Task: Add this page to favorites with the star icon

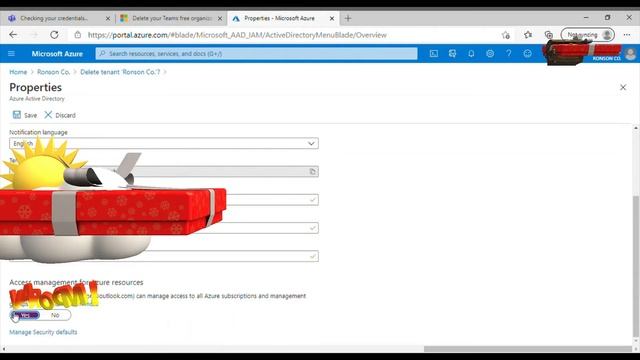Action: point(506,35)
